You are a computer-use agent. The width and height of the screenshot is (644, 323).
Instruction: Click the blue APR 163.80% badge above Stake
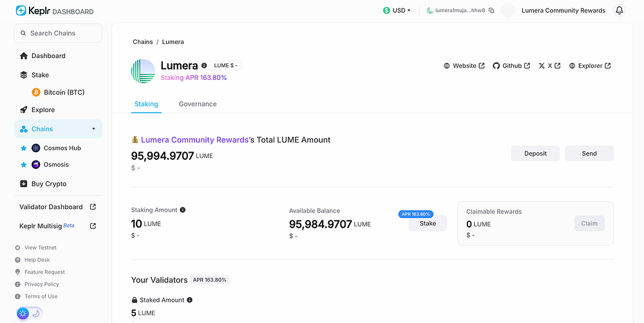tap(415, 214)
